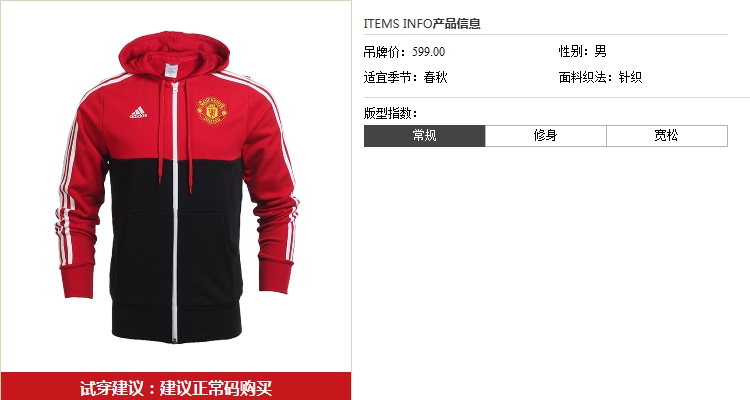Click the red hood of the jacket
This screenshot has height=400, width=750.
(x=174, y=53)
